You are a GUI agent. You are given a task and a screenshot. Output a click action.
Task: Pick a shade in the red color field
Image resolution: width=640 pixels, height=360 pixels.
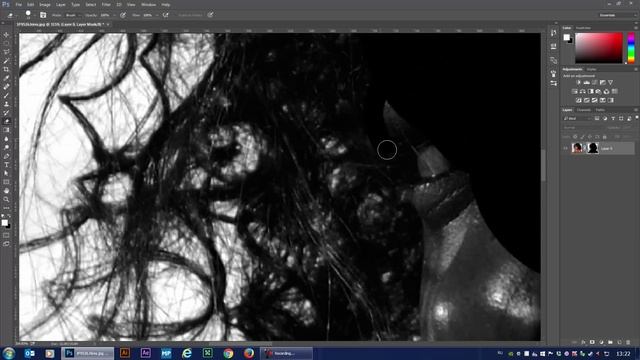tap(599, 48)
